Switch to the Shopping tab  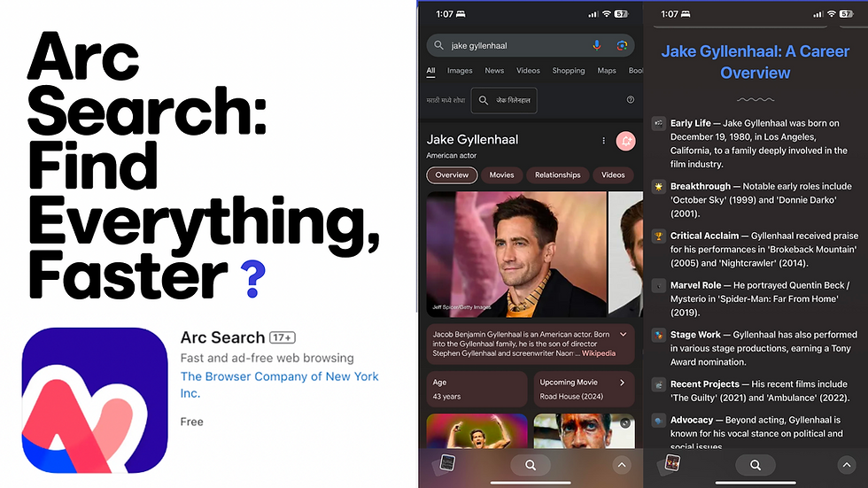click(x=569, y=71)
